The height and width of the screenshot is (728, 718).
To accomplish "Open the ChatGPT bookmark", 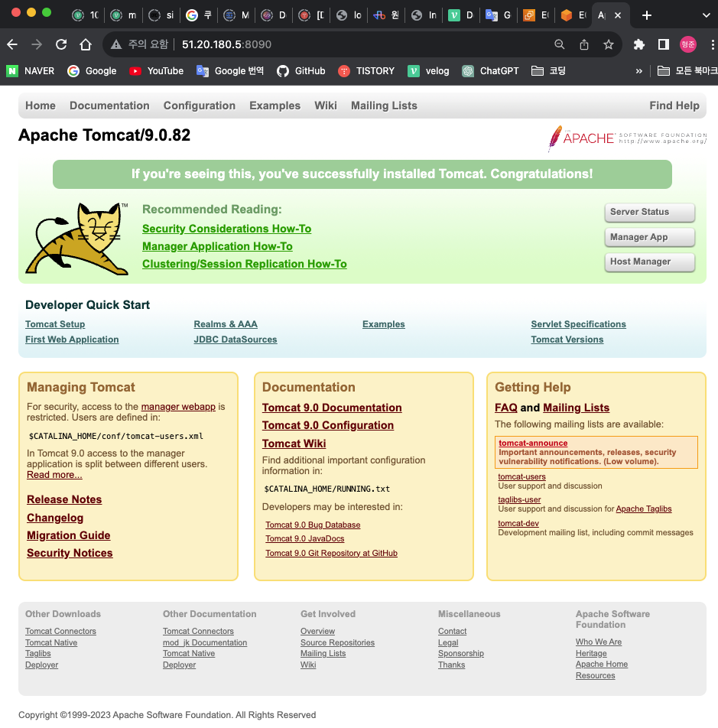I will coord(490,71).
